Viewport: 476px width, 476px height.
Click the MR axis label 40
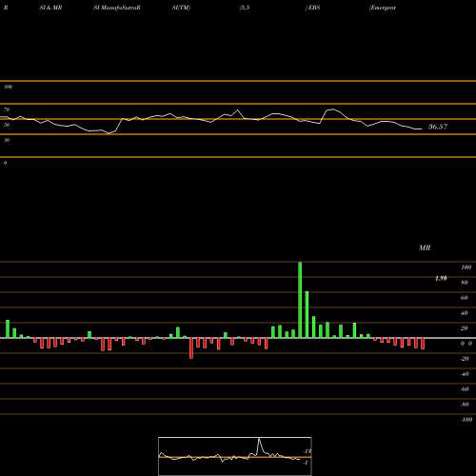point(465,313)
